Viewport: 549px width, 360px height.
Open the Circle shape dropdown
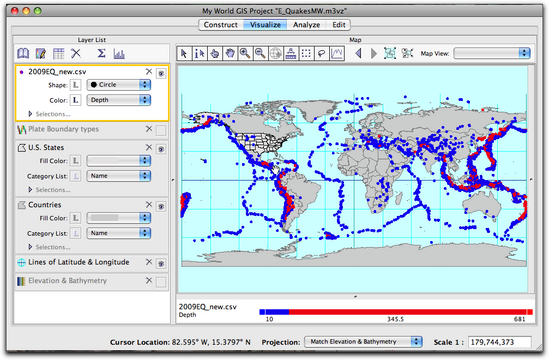tap(119, 85)
